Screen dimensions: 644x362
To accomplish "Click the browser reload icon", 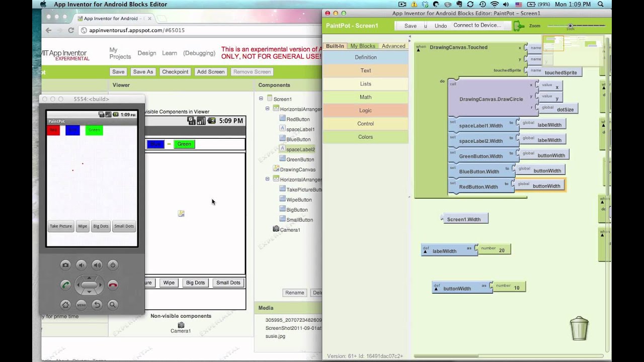I will click(71, 30).
